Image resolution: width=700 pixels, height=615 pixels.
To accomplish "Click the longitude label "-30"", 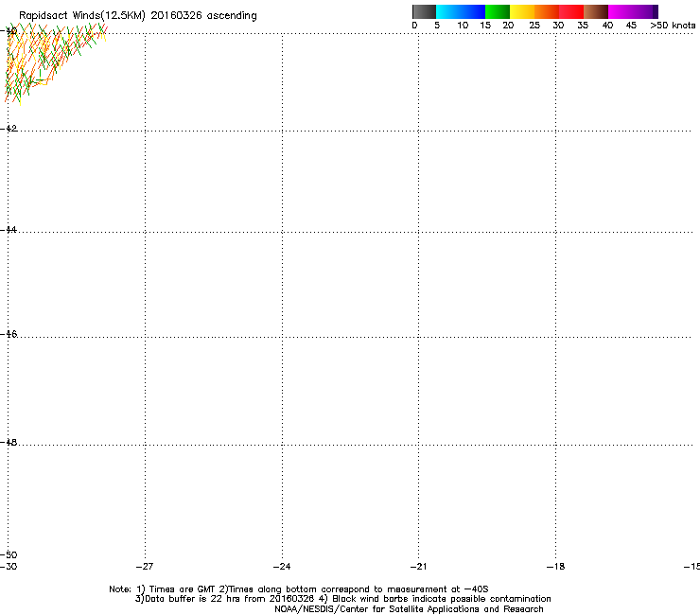I will [9, 567].
